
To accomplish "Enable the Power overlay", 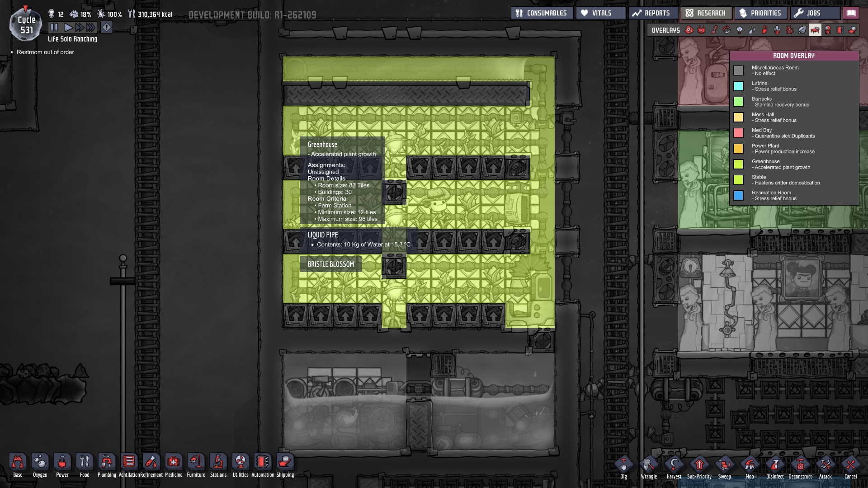I will tap(701, 30).
